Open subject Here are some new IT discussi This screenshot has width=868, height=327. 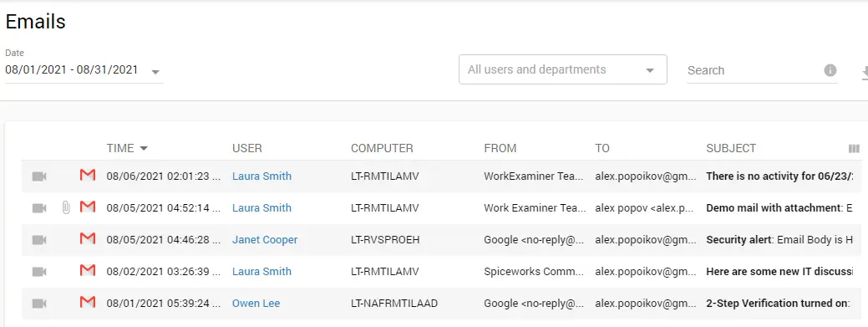(x=779, y=272)
